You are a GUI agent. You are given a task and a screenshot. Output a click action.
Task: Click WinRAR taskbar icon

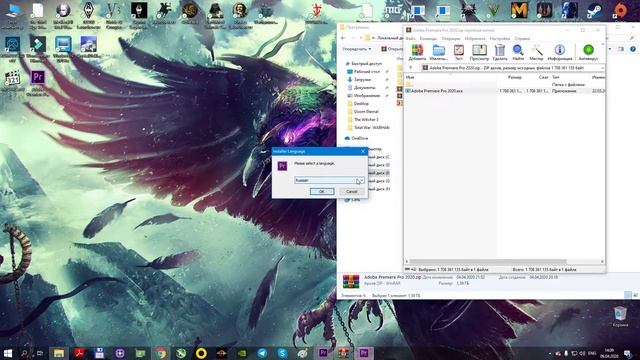(343, 353)
